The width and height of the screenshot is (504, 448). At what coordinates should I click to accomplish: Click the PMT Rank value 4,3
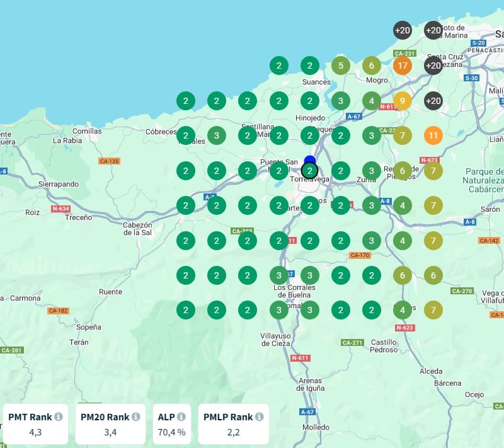point(35,432)
